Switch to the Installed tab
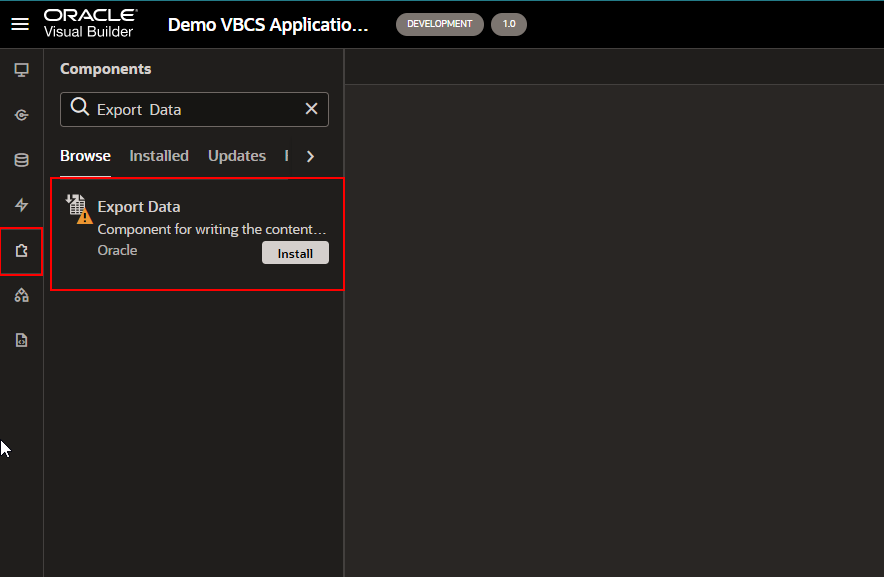Viewport: 884px width, 577px height. [x=159, y=156]
